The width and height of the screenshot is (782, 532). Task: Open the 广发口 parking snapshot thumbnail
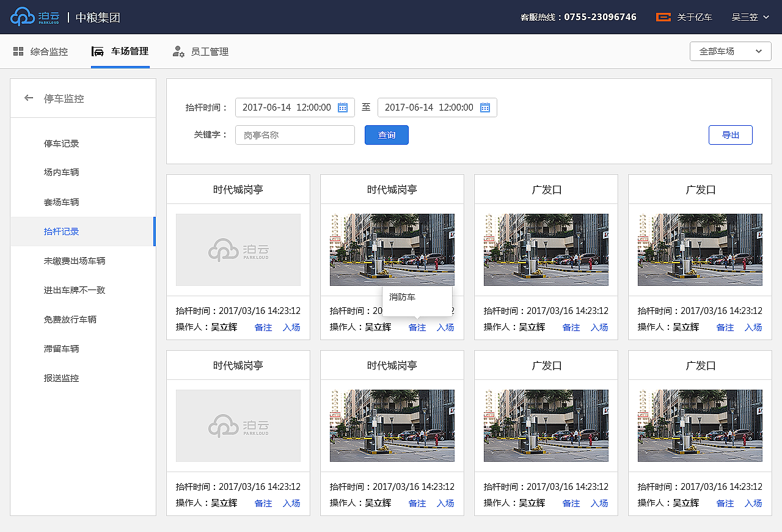pyautogui.click(x=546, y=249)
